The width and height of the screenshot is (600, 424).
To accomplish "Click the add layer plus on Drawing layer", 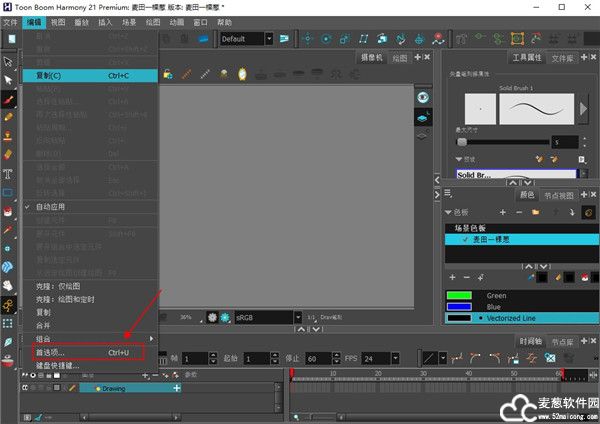I will click(x=177, y=387).
